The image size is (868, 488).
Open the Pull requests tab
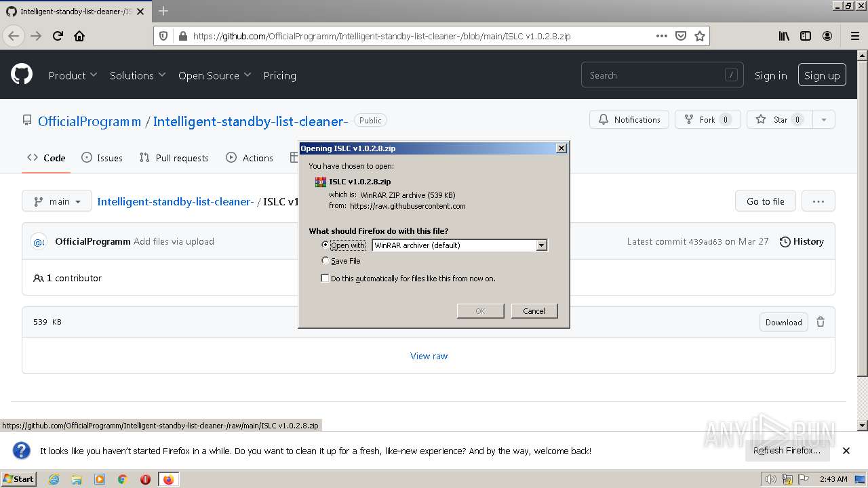click(174, 158)
